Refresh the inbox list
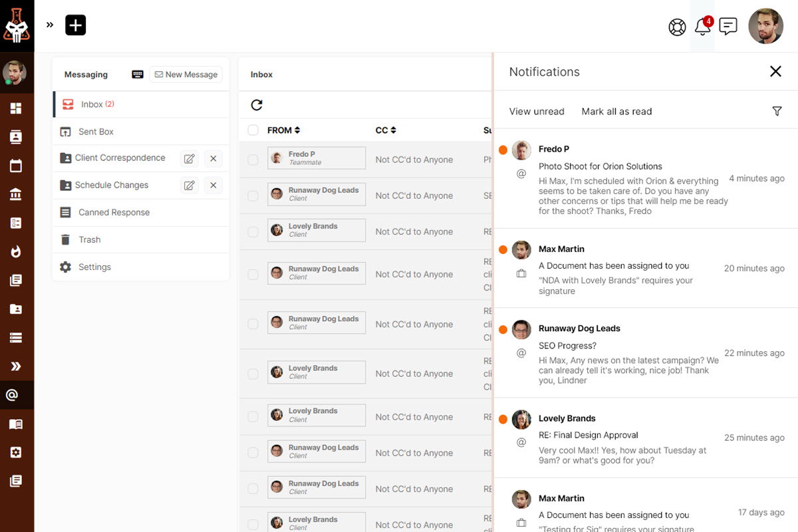Viewport: 798px width, 532px height. [257, 105]
